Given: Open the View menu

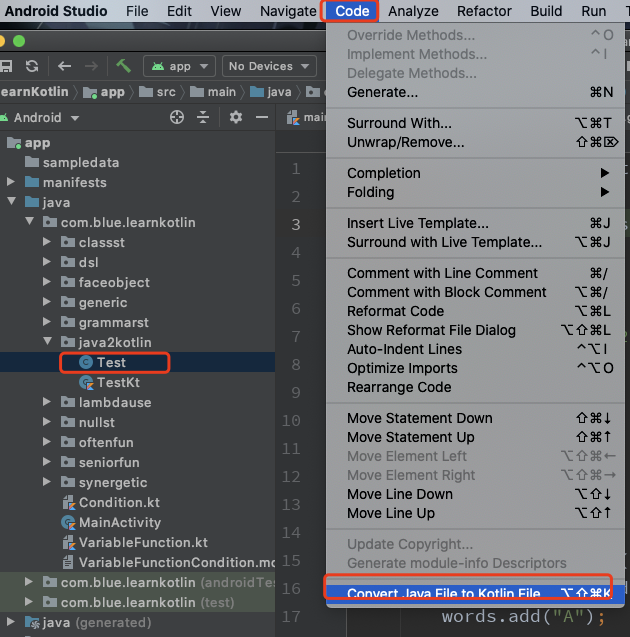Looking at the screenshot, I should (225, 11).
